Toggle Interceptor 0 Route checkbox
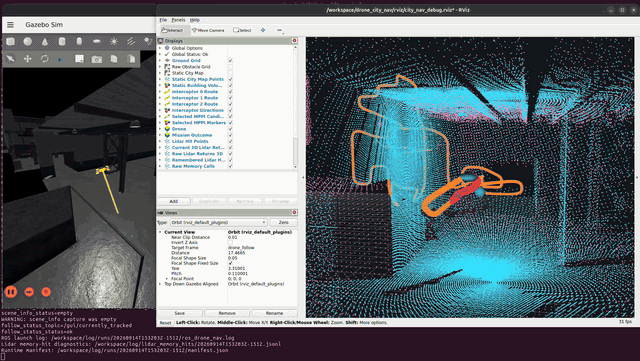Image resolution: width=640 pixels, height=361 pixels. (231, 92)
